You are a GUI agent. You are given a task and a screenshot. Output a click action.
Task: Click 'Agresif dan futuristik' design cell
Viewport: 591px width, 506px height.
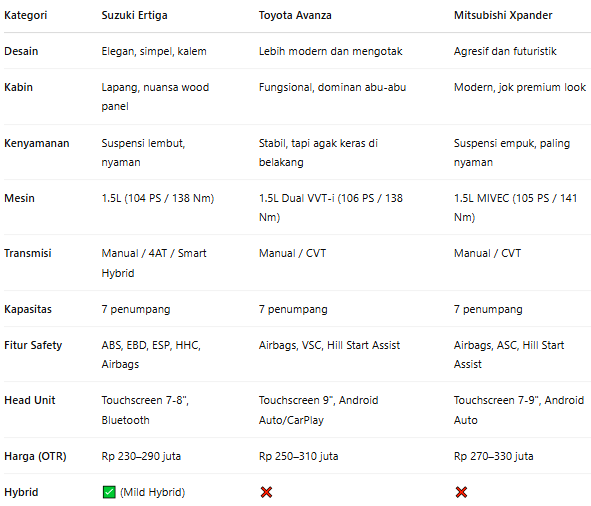tap(505, 51)
